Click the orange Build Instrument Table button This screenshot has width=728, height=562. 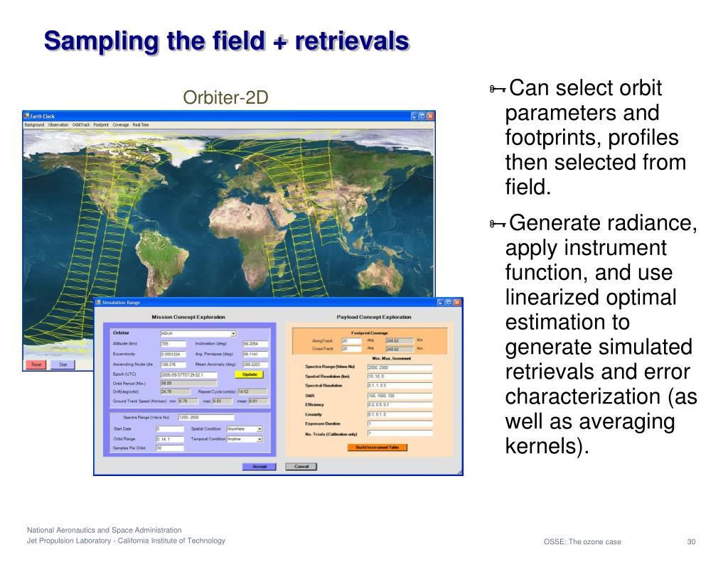click(x=378, y=448)
